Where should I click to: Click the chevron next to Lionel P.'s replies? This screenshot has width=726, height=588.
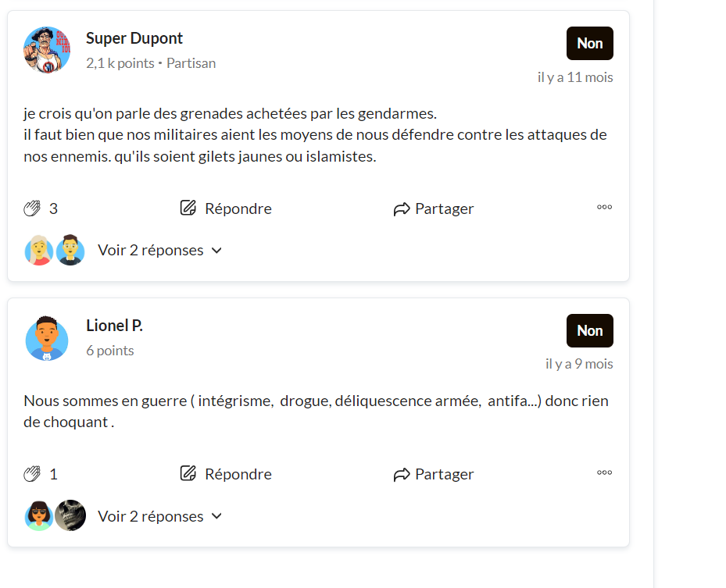coord(216,516)
